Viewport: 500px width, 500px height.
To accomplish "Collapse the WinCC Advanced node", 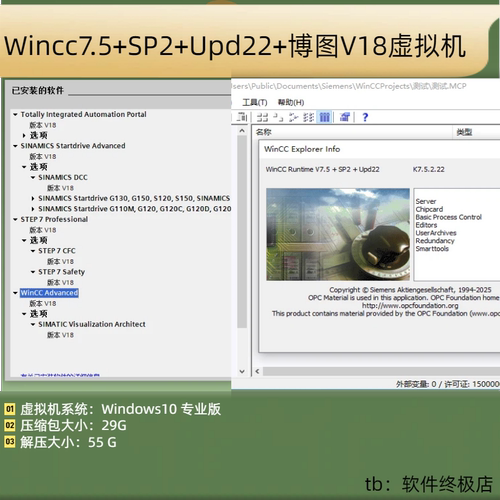I will click(x=15, y=293).
